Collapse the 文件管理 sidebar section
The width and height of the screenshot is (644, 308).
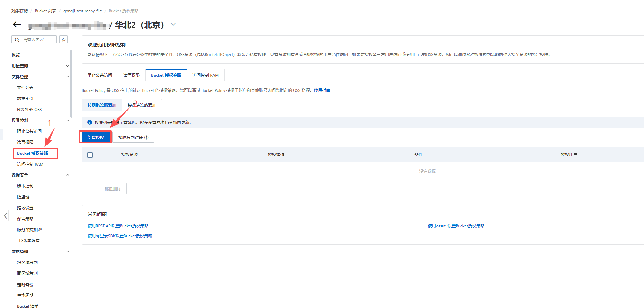[x=67, y=77]
